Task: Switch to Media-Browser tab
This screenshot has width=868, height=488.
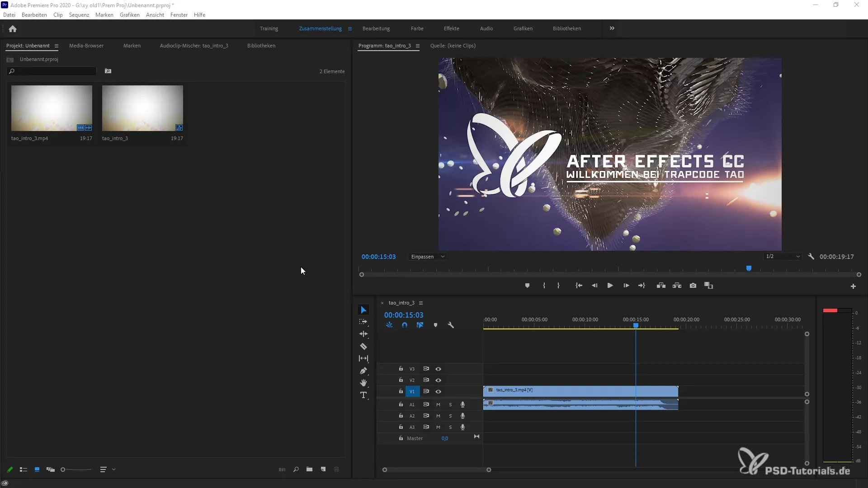Action: click(86, 46)
